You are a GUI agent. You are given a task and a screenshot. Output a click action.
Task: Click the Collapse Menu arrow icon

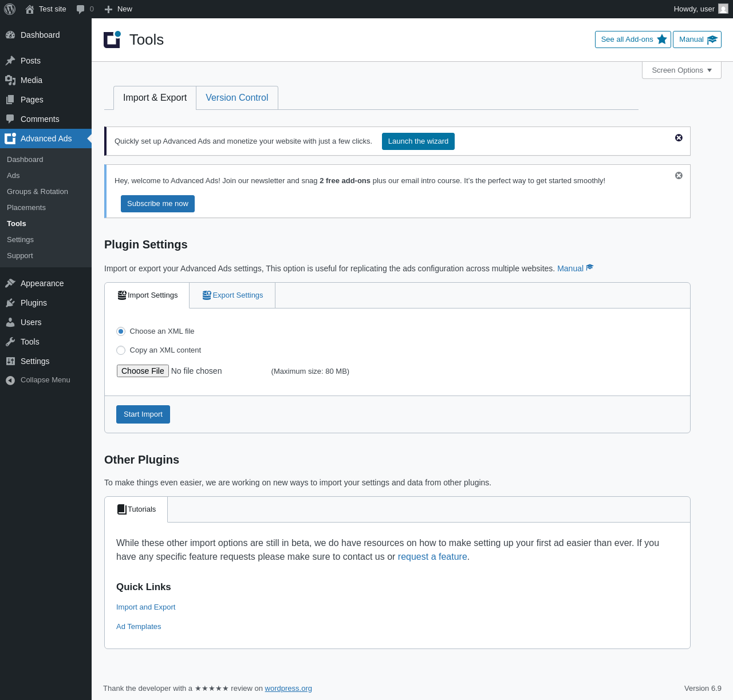click(x=10, y=380)
